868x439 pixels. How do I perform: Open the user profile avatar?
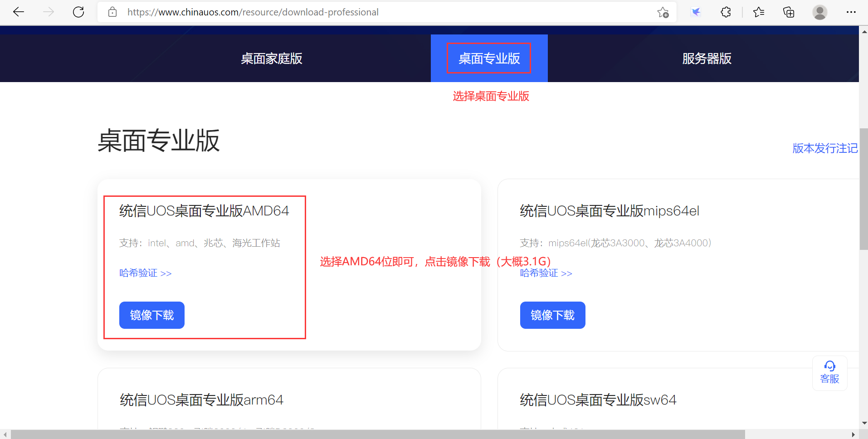tap(819, 12)
